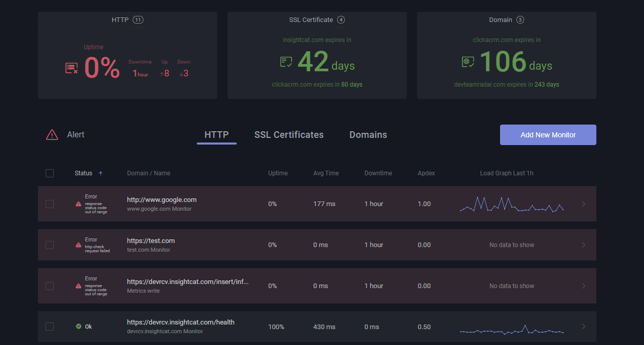This screenshot has width=644, height=345.
Task: Click the green Ok status icon
Action: (x=78, y=327)
